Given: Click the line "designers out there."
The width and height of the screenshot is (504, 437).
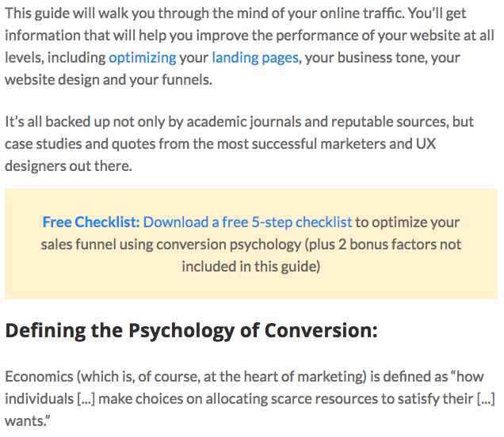Looking at the screenshot, I should [x=68, y=166].
